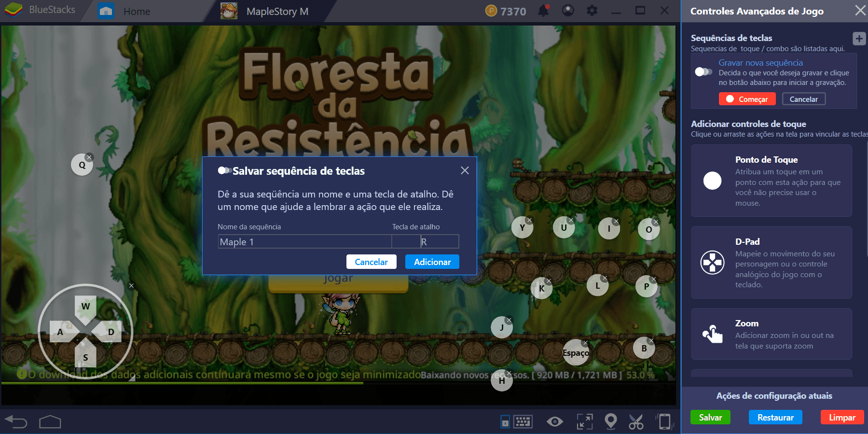Toggle overlay visibility eye icon
Screen dimensions: 868x434
click(555, 422)
